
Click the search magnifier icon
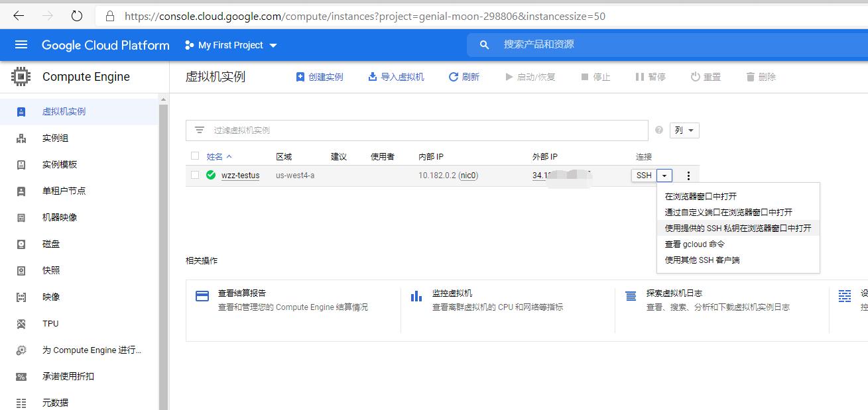tap(485, 45)
